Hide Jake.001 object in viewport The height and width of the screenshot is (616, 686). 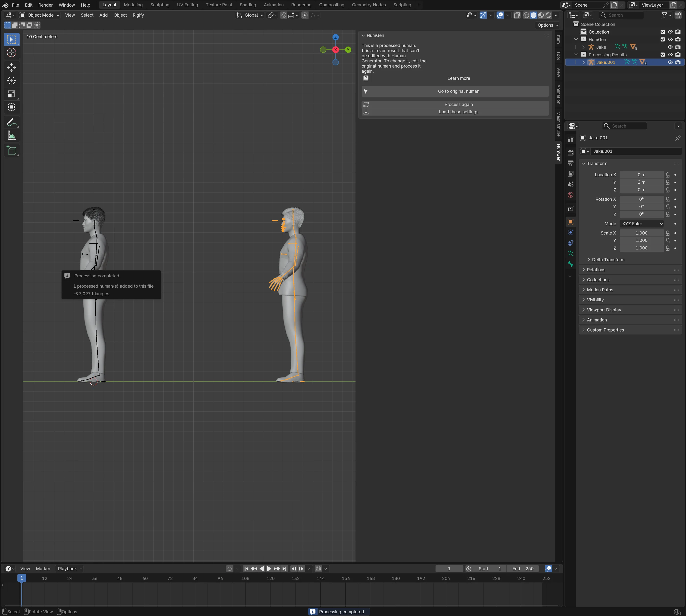670,62
